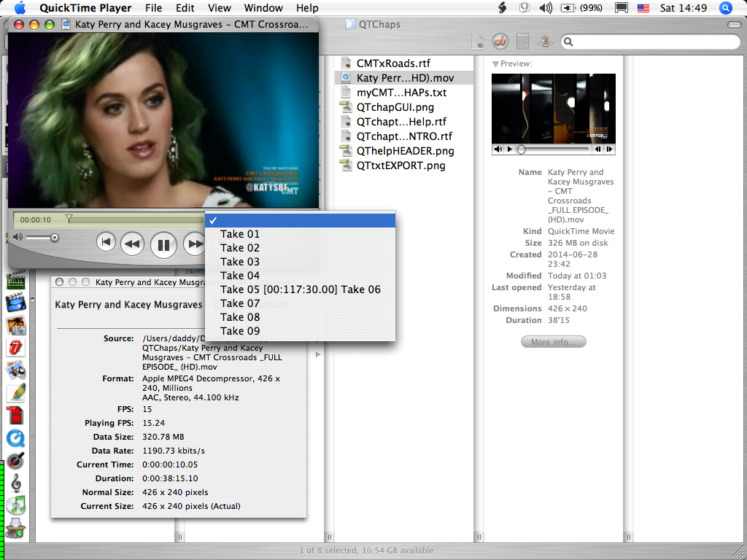
Task: Open Image Capture in the Dock
Action: click(x=16, y=326)
